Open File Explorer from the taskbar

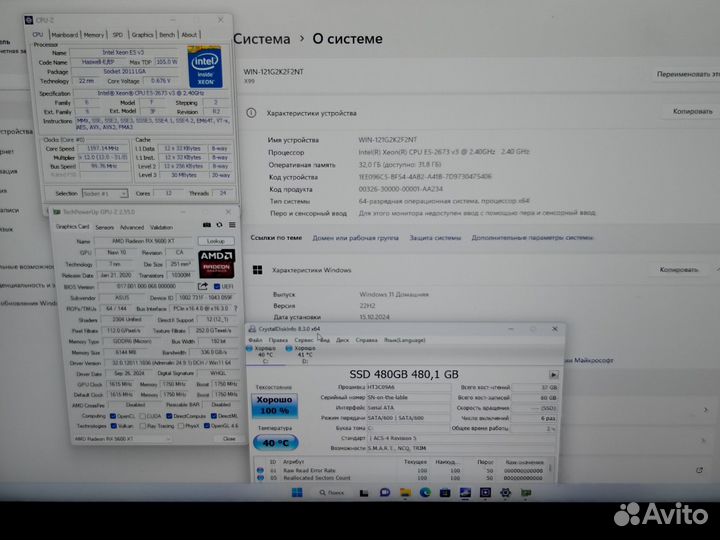tap(405, 493)
